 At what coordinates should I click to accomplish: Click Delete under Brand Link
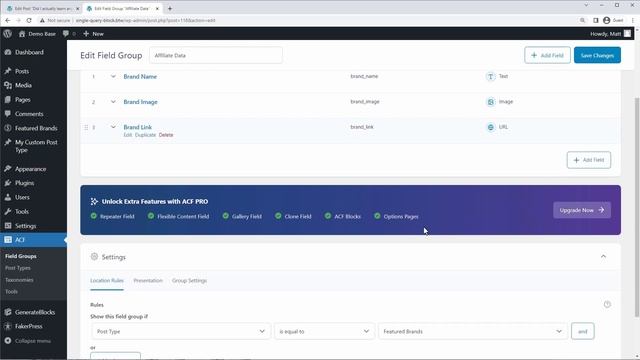point(166,135)
